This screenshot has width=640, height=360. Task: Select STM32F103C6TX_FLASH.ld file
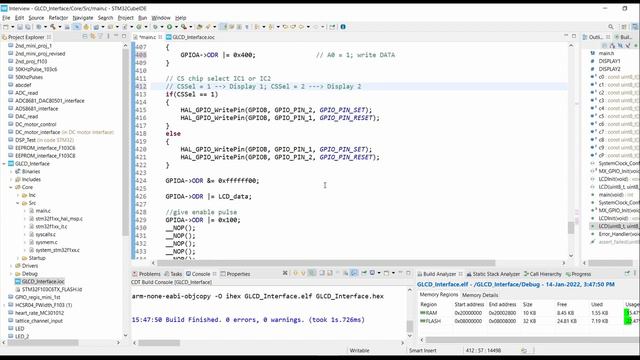pos(48,289)
